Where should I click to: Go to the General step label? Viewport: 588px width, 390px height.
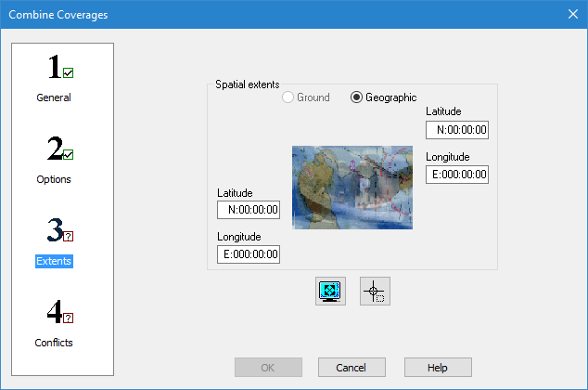point(53,97)
